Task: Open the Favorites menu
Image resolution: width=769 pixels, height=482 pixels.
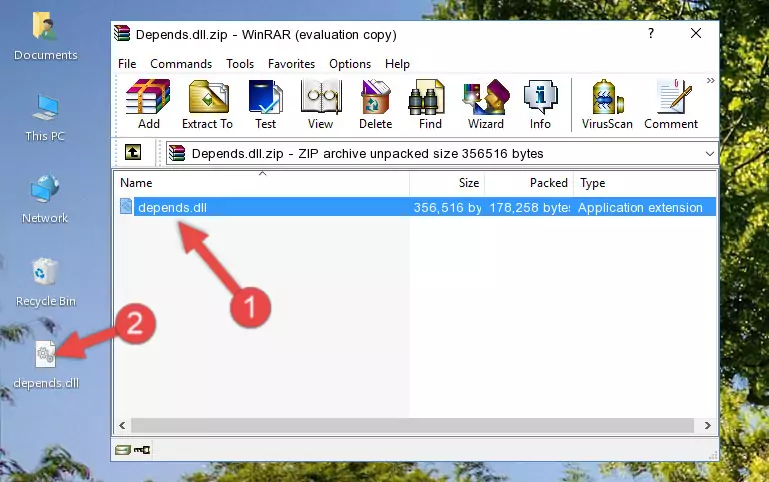Action: [291, 64]
